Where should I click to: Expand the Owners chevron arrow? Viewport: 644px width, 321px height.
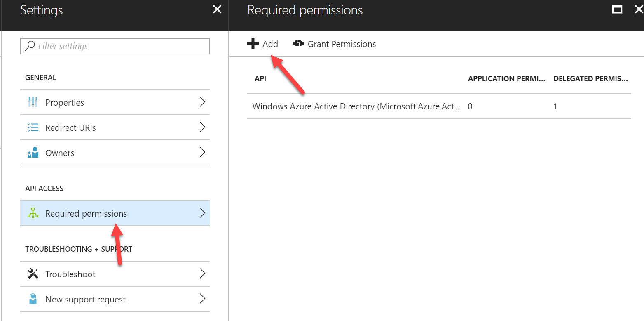pos(202,153)
